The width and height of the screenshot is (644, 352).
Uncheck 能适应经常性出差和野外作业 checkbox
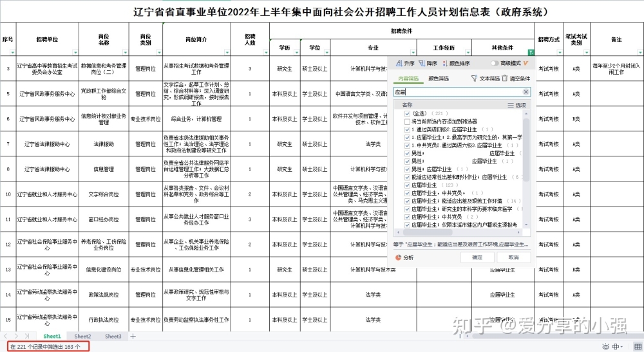(x=407, y=177)
